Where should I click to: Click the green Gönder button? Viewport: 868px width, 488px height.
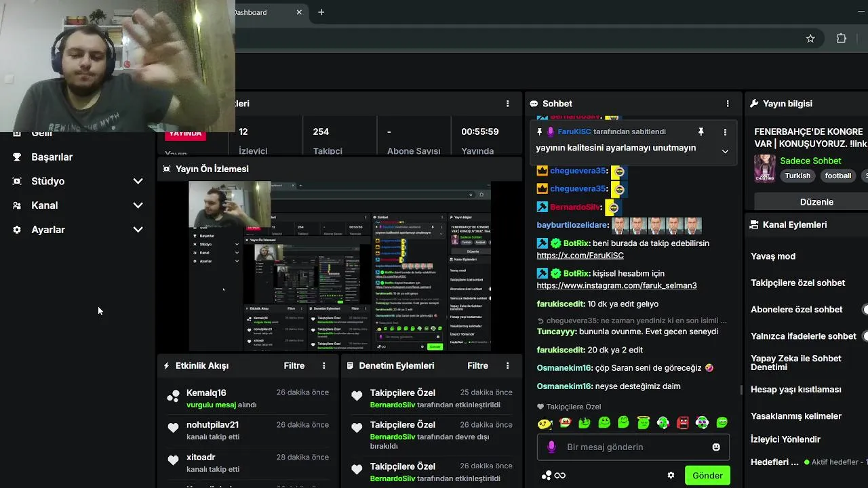point(707,475)
